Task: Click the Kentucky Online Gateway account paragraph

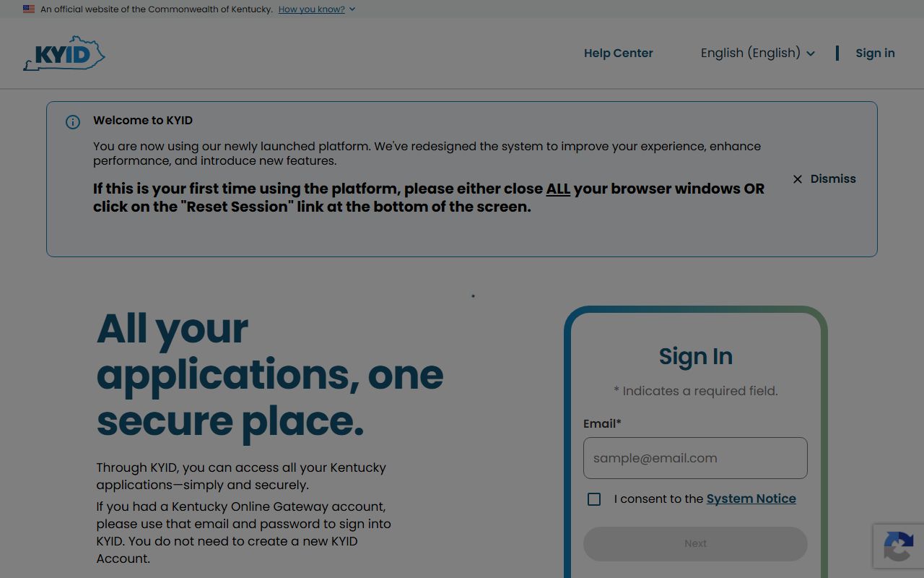Action: [244, 532]
